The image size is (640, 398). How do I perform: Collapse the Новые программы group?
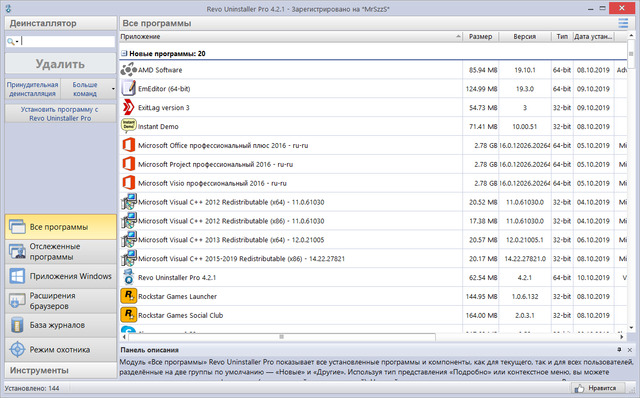click(124, 53)
